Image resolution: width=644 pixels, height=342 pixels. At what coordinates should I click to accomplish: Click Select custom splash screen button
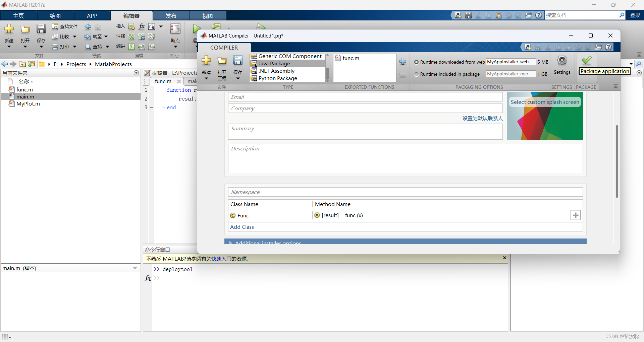pyautogui.click(x=545, y=102)
